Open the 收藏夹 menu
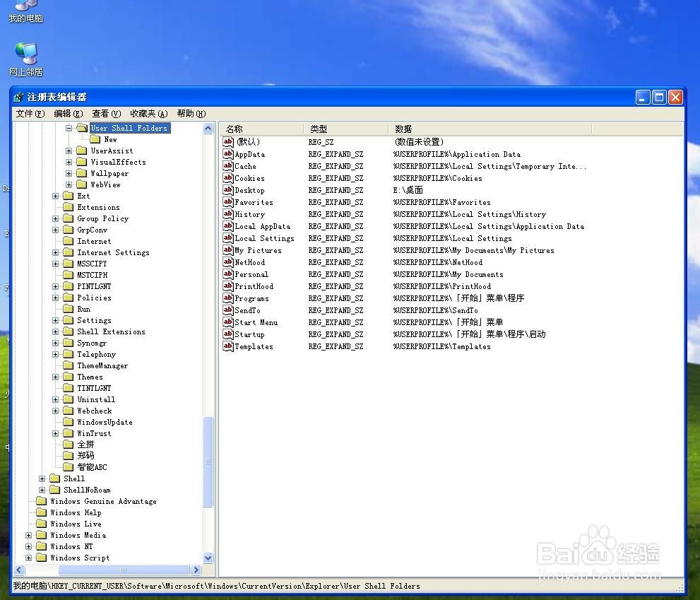The width and height of the screenshot is (700, 600). [x=148, y=114]
